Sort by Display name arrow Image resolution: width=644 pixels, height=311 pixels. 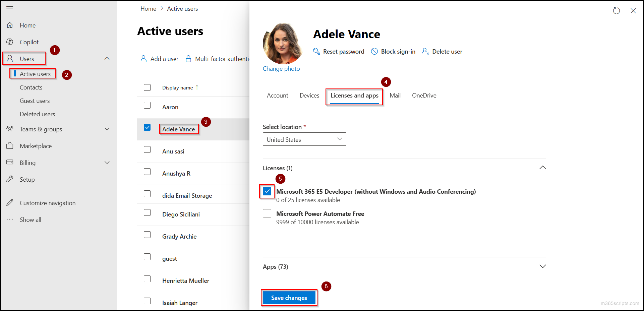197,87
